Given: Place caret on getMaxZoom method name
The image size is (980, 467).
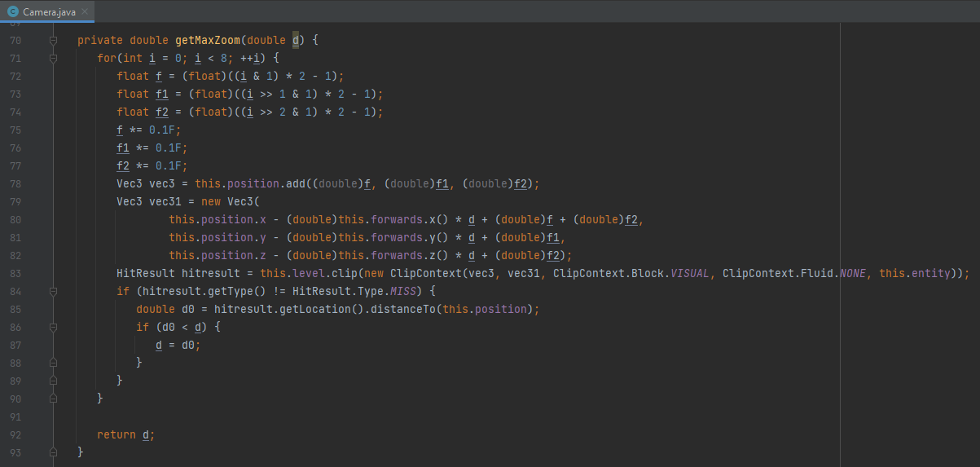Looking at the screenshot, I should pyautogui.click(x=207, y=40).
